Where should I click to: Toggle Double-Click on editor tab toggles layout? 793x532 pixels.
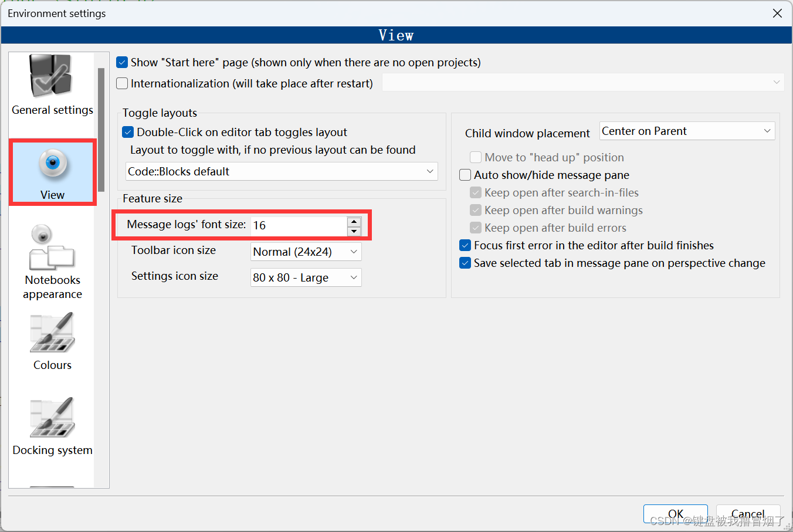[128, 132]
